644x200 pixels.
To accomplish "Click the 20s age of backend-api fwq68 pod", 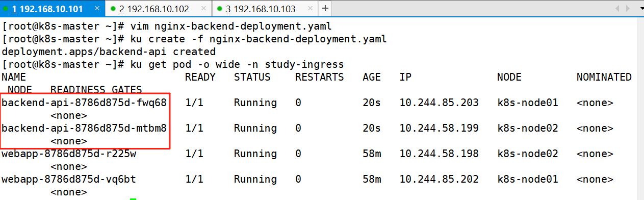I will 372,103.
